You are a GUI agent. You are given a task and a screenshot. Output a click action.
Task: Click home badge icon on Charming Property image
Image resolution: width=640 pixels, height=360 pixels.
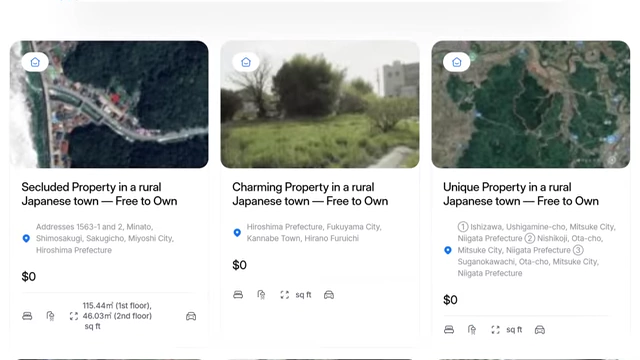(246, 62)
